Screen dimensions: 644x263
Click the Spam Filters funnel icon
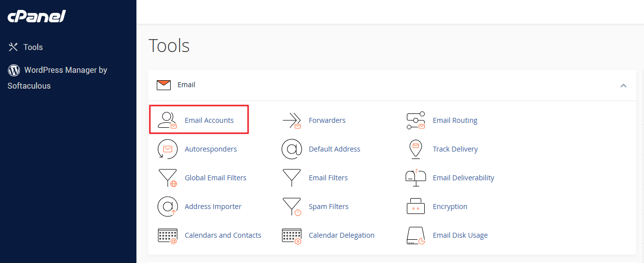coord(292,207)
